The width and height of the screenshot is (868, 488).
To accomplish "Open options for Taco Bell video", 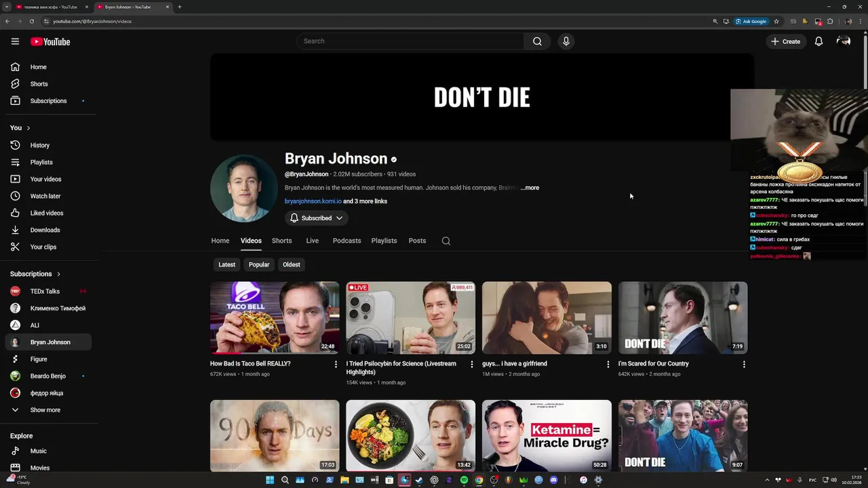I will (336, 364).
